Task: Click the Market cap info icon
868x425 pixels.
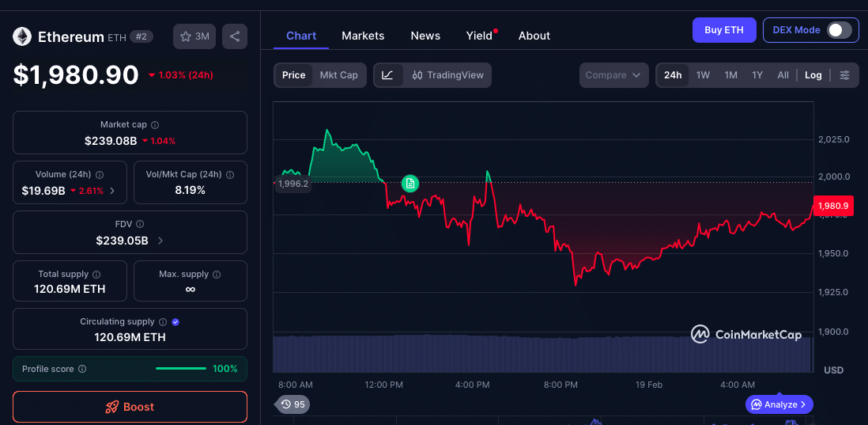Action: click(156, 125)
